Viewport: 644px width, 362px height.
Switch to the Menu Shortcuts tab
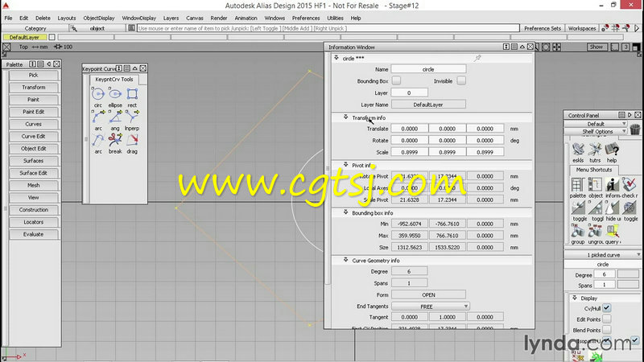tap(594, 170)
